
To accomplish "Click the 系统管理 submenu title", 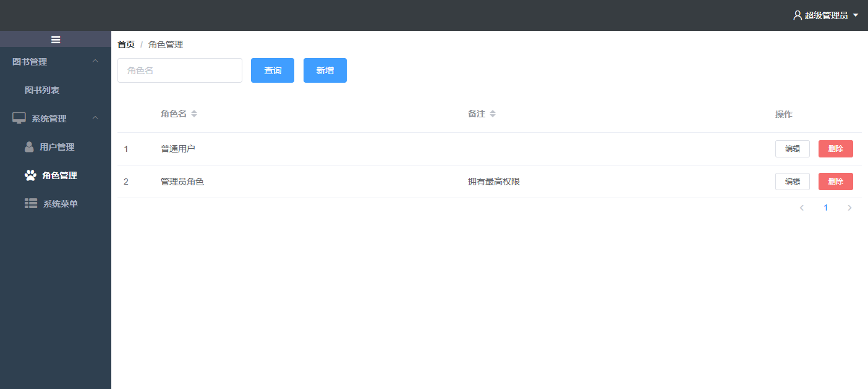I will (56, 119).
